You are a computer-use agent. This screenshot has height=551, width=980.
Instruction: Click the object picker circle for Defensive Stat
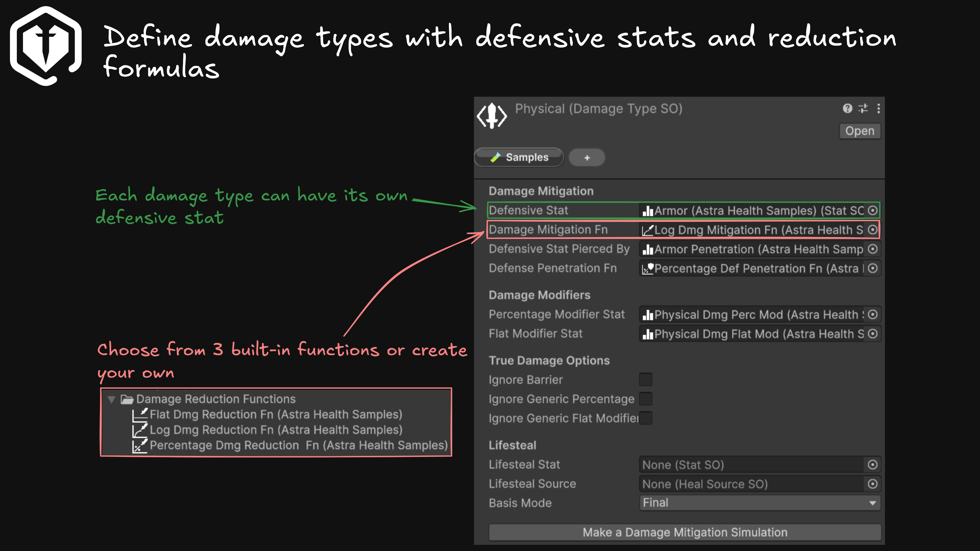point(873,210)
